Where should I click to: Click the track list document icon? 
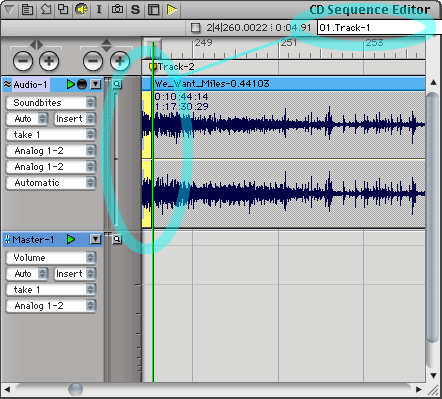pos(27,10)
